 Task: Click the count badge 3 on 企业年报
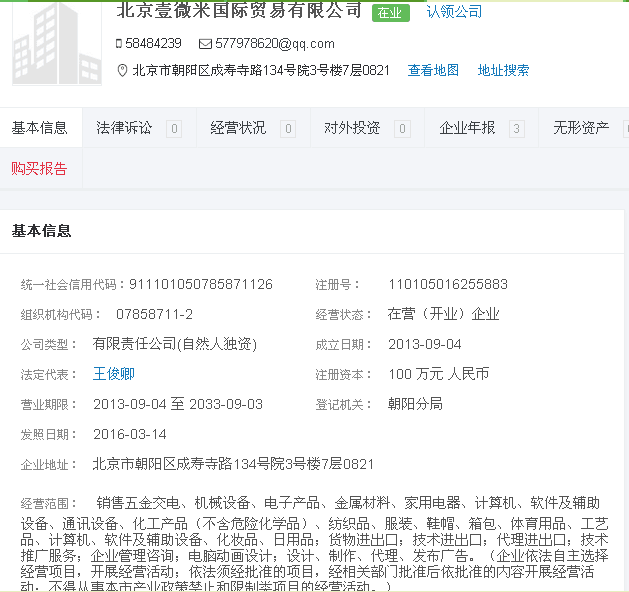click(516, 129)
